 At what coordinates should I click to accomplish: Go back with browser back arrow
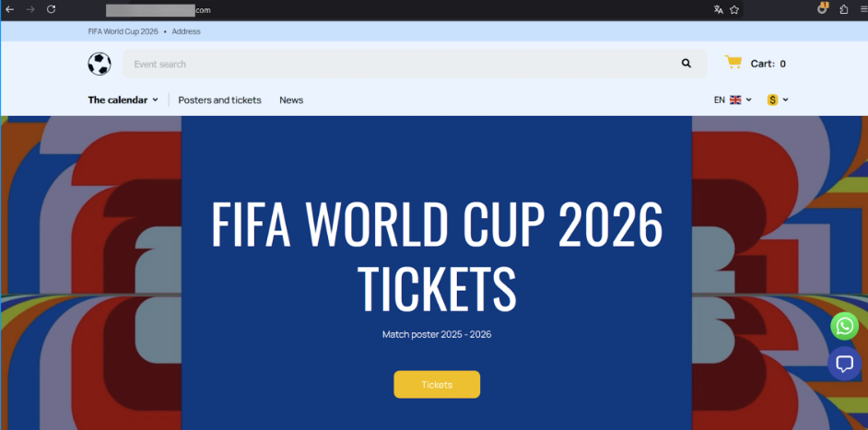tap(9, 9)
